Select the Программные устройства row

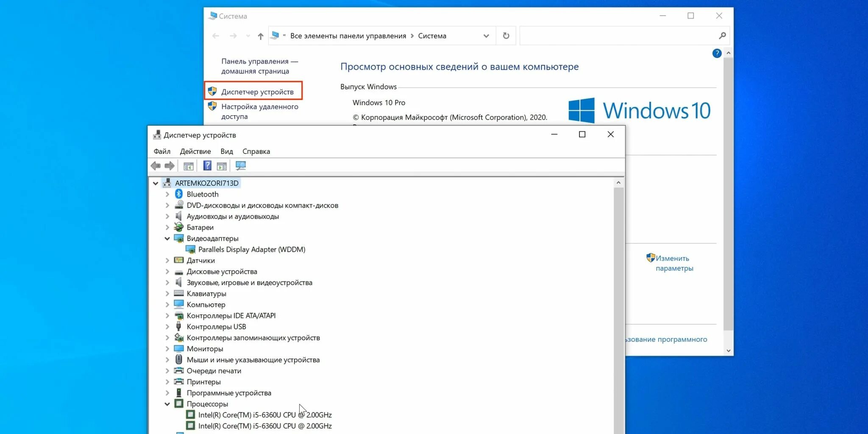229,393
